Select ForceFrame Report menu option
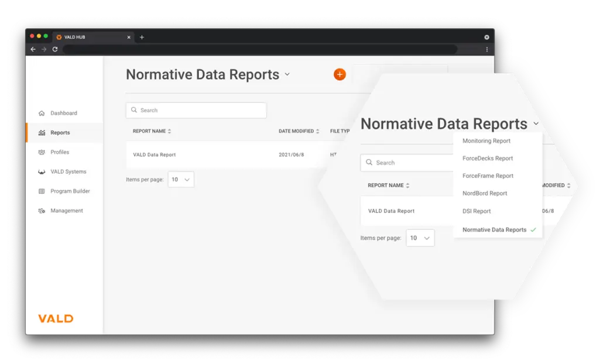This screenshot has width=603, height=364. 487,176
